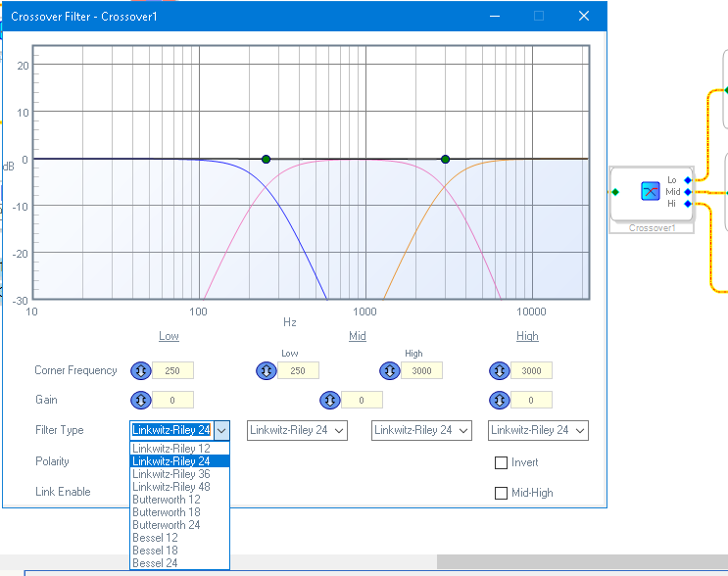Click the High corner frequency field 3000

tap(532, 371)
